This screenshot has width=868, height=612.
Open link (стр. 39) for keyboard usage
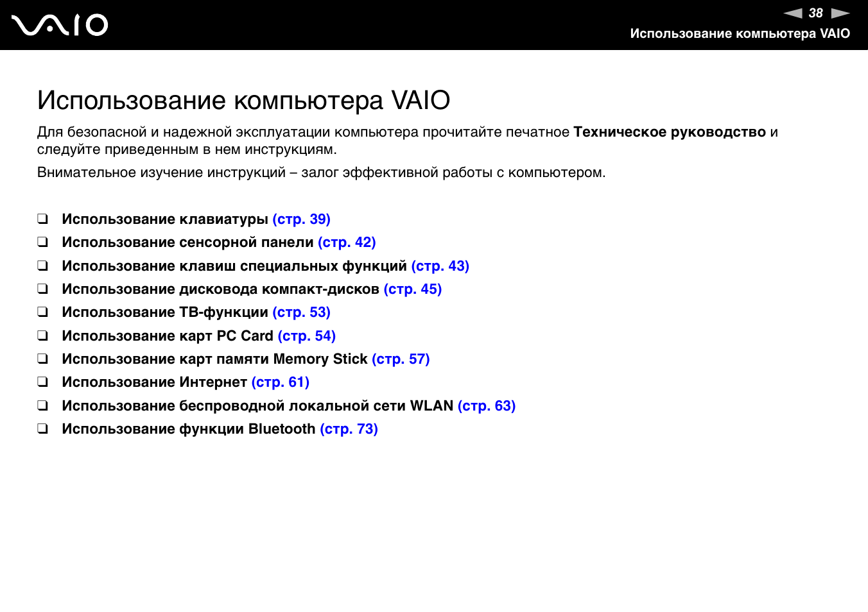point(302,219)
